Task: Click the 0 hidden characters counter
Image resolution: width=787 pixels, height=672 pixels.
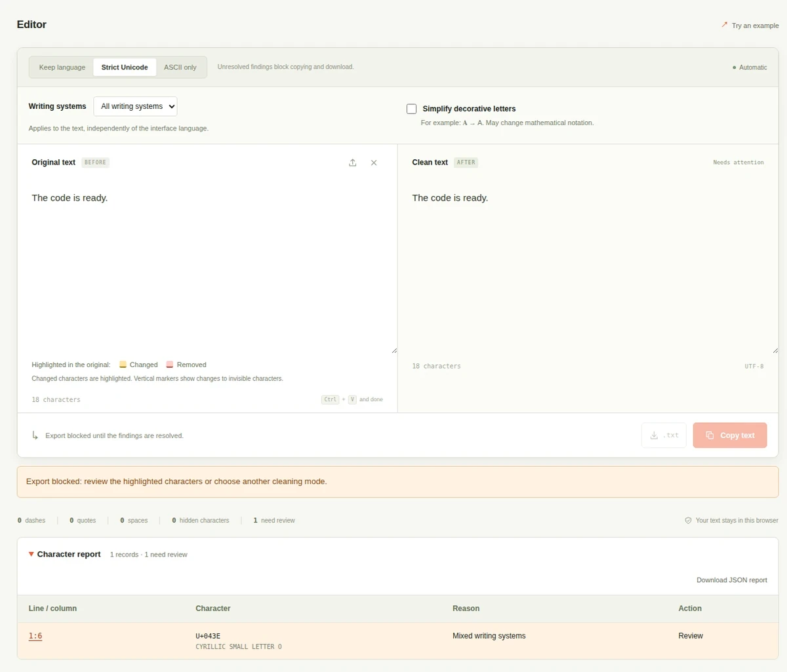Action: [x=201, y=521]
